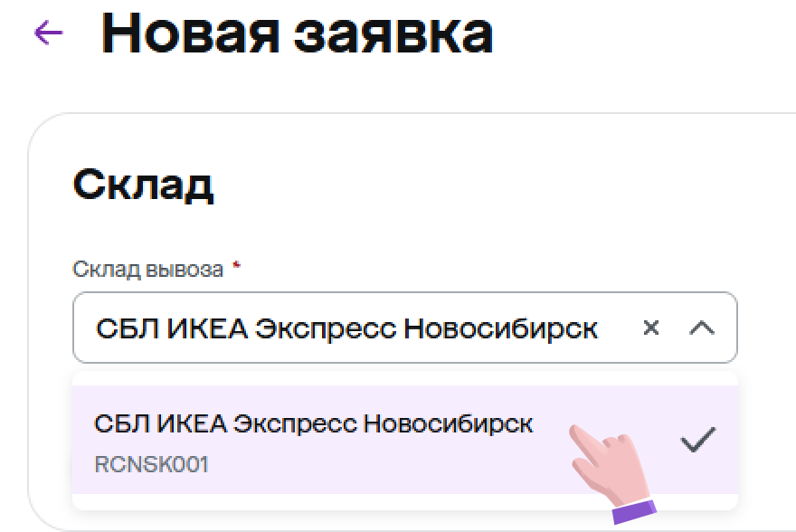
Task: Click the Новая заявка page title
Action: pos(297,34)
